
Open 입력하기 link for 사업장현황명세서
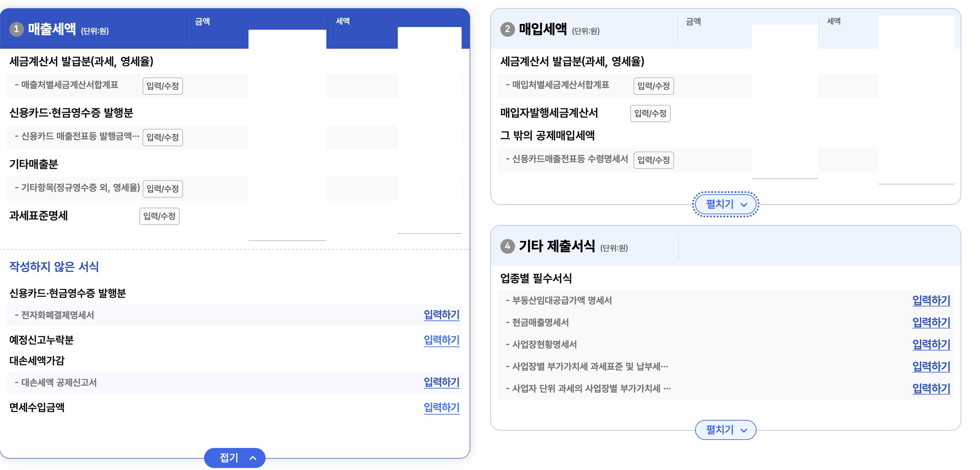pyautogui.click(x=931, y=344)
